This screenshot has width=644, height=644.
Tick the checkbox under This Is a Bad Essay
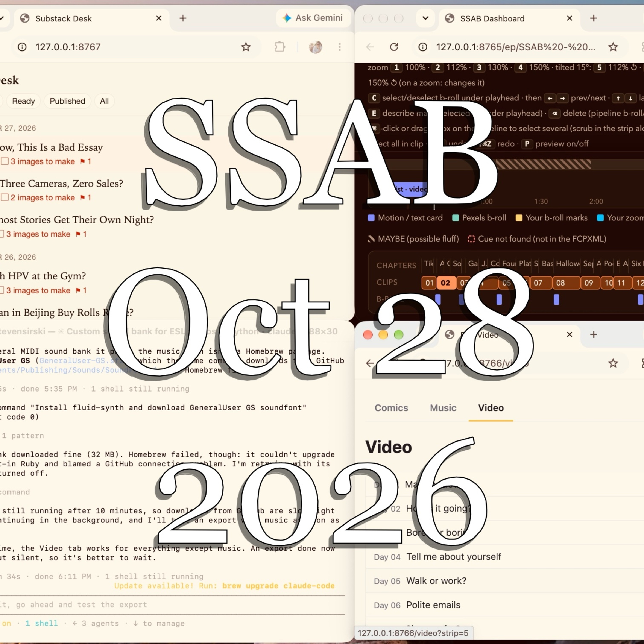[x=5, y=161]
